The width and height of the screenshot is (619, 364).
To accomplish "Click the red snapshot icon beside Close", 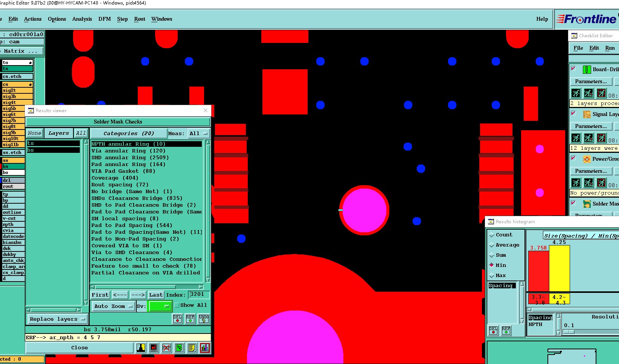I will pyautogui.click(x=154, y=348).
